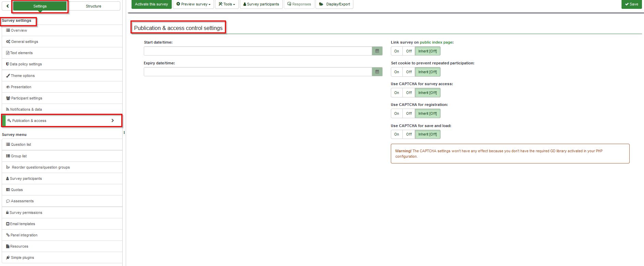The height and width of the screenshot is (266, 644).
Task: Click the Expiry date/time input field
Action: pos(258,72)
